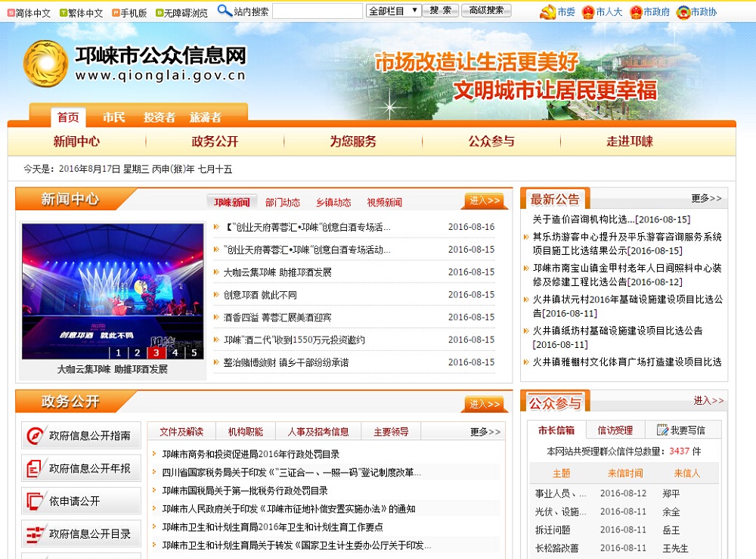Viewport: 756px width, 559px height.
Task: Open letter 拆迁问题 from 岳王
Action: click(553, 530)
